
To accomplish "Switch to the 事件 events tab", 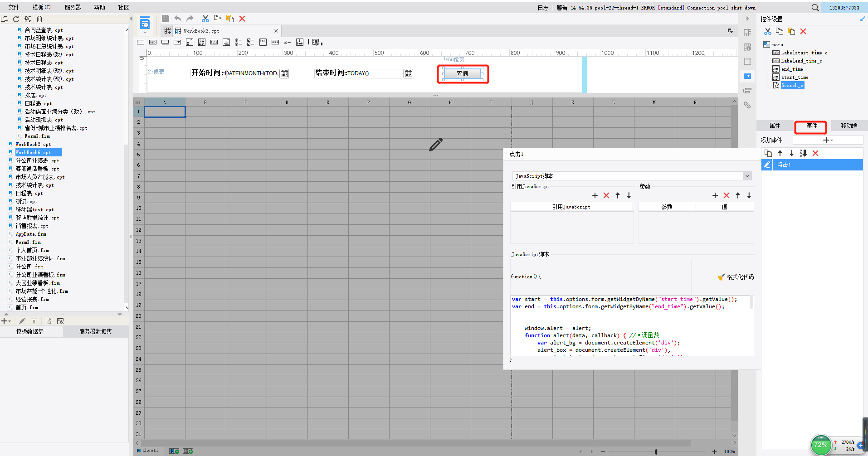I will 811,126.
